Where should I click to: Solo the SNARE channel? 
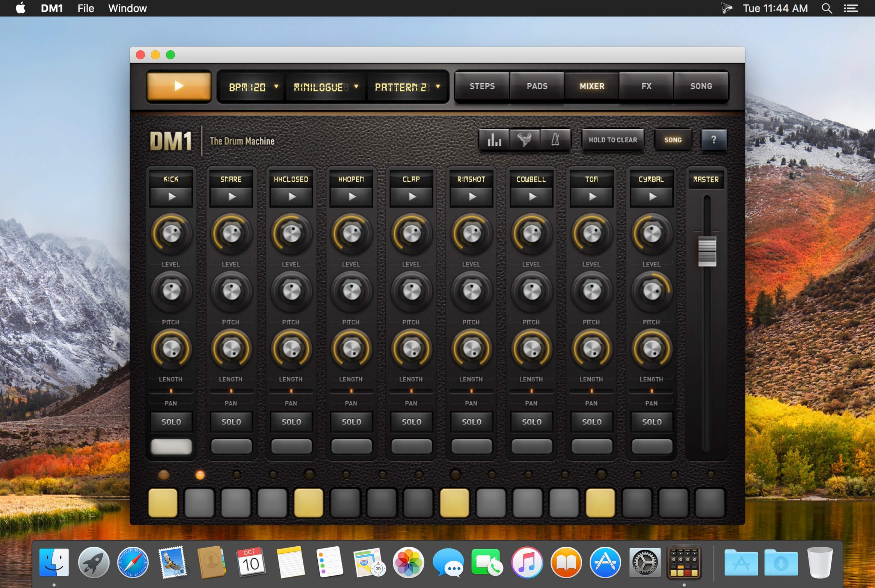click(231, 422)
